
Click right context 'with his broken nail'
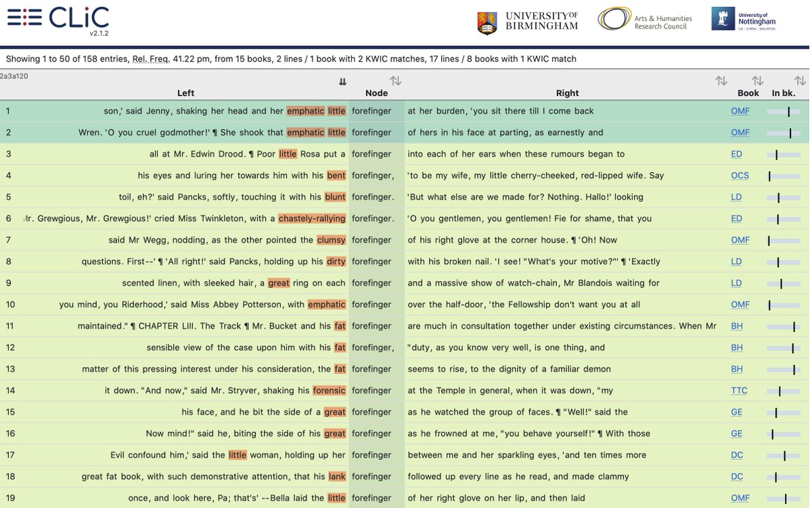(x=451, y=261)
